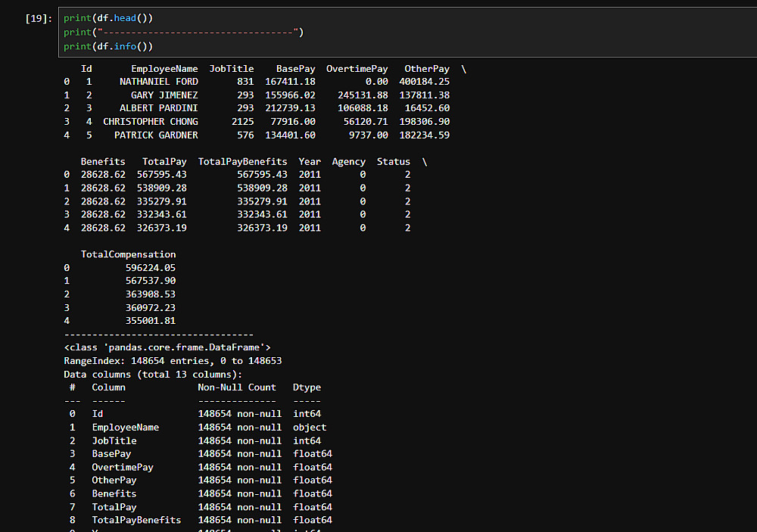Image resolution: width=757 pixels, height=532 pixels.
Task: Click the Status column header
Action: 394,162
